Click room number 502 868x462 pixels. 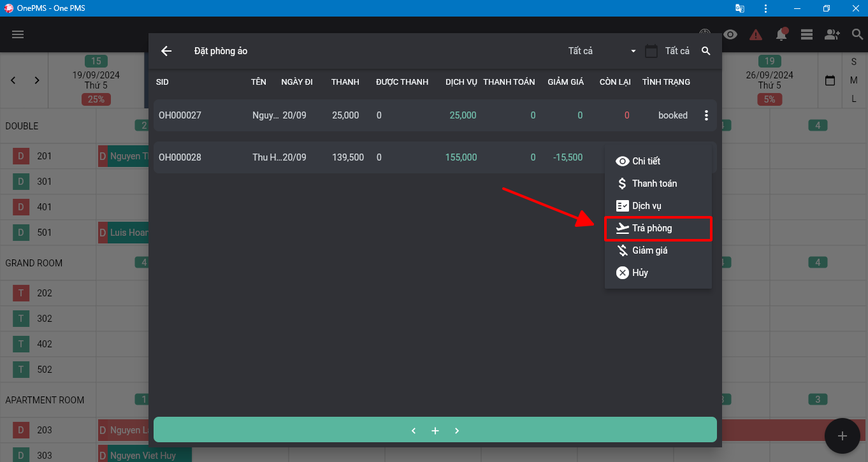point(45,370)
